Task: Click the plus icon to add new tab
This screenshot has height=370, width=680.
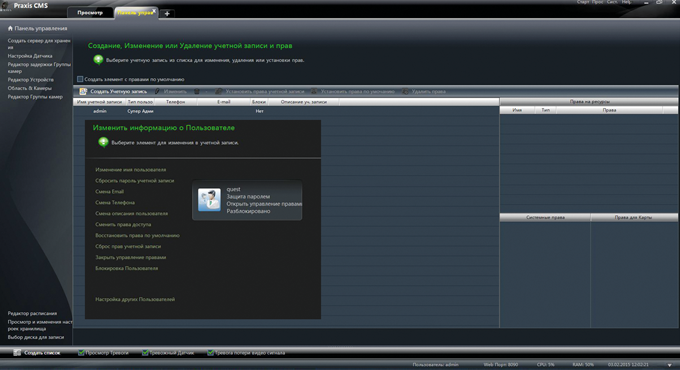Action: pyautogui.click(x=167, y=13)
